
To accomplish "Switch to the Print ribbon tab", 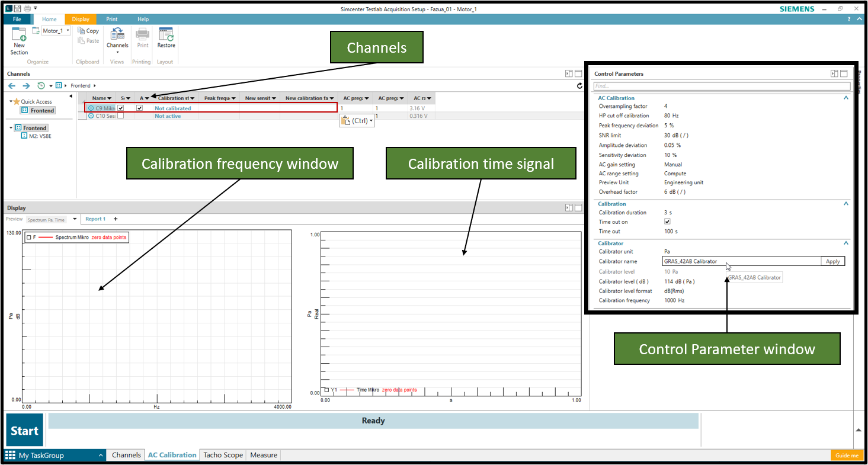I will pyautogui.click(x=112, y=19).
